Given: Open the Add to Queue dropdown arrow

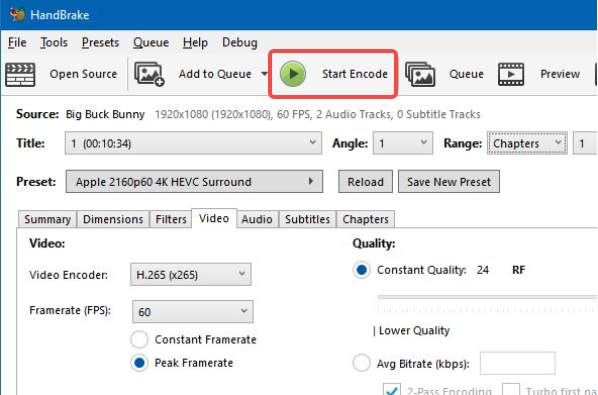Looking at the screenshot, I should coord(264,74).
